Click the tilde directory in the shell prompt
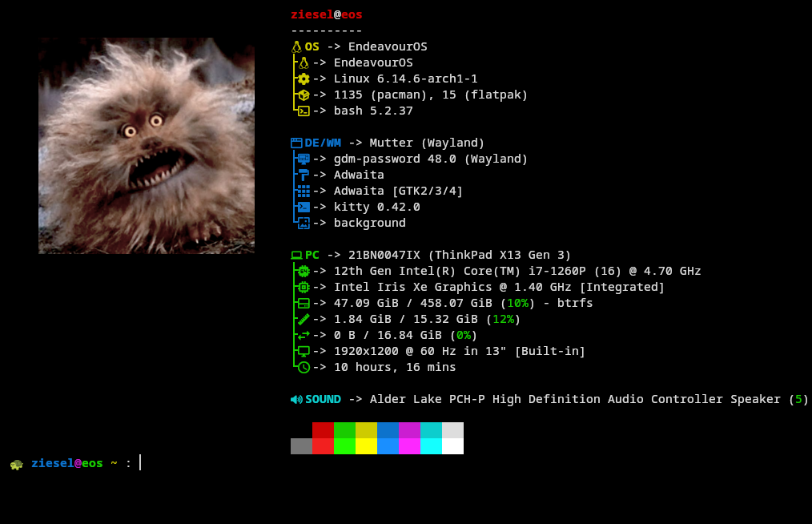Screen dimensions: 812x524 tap(114, 463)
